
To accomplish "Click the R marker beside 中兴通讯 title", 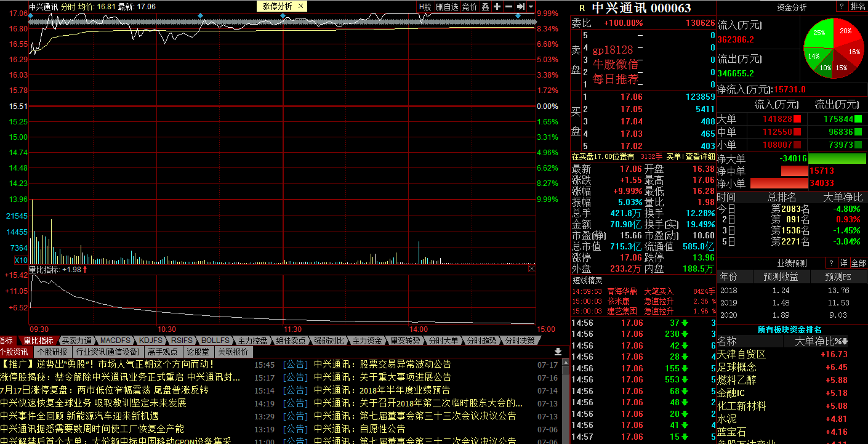I will click(x=582, y=8).
